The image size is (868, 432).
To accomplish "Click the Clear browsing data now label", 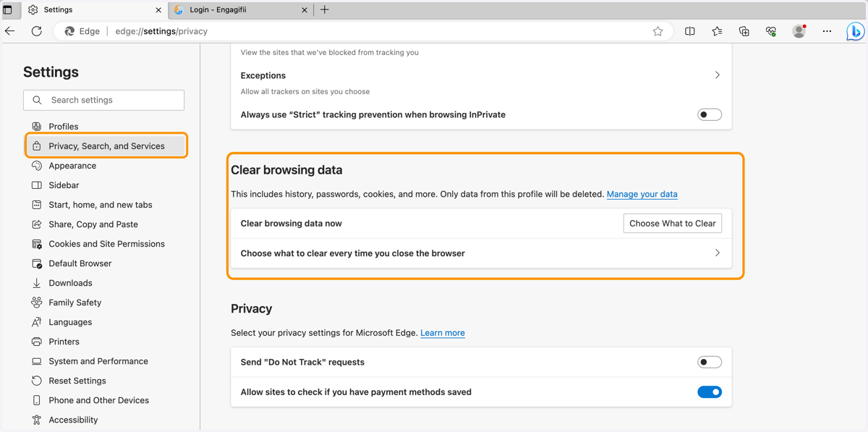I will [291, 224].
